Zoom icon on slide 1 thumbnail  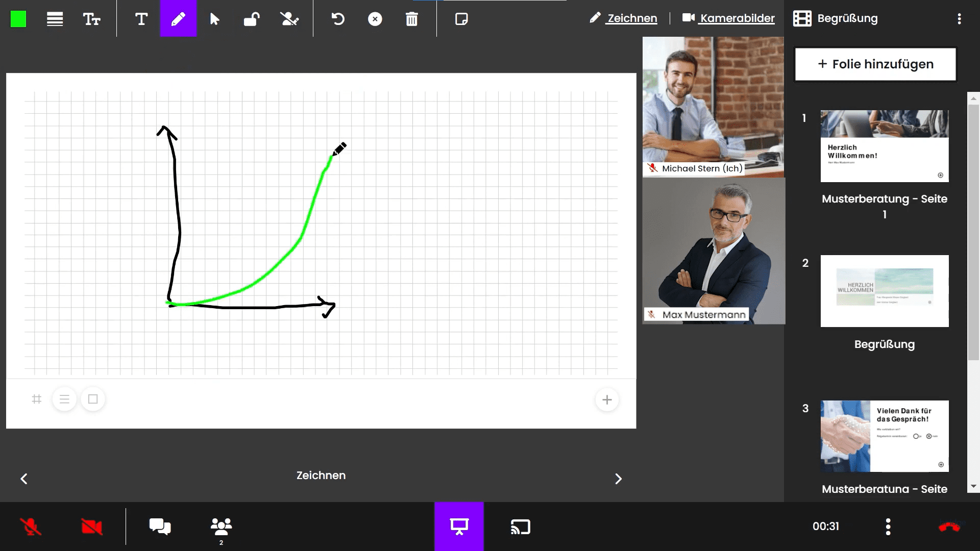coord(941,175)
